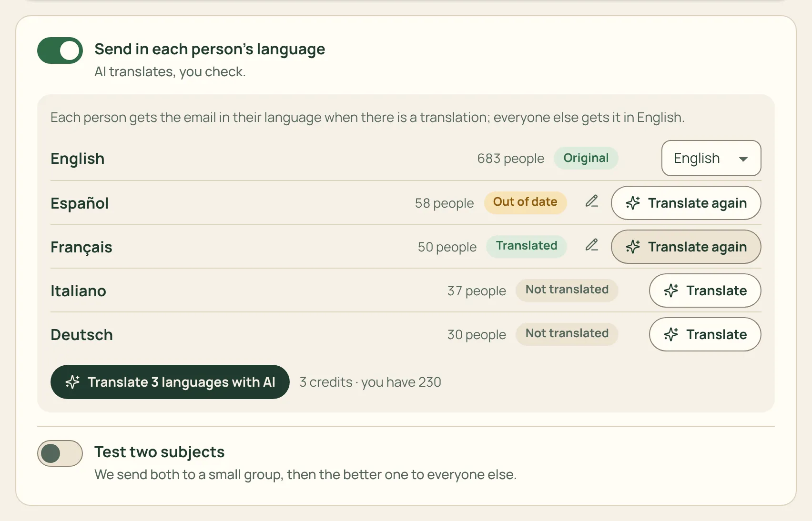Translate Français again

click(686, 247)
